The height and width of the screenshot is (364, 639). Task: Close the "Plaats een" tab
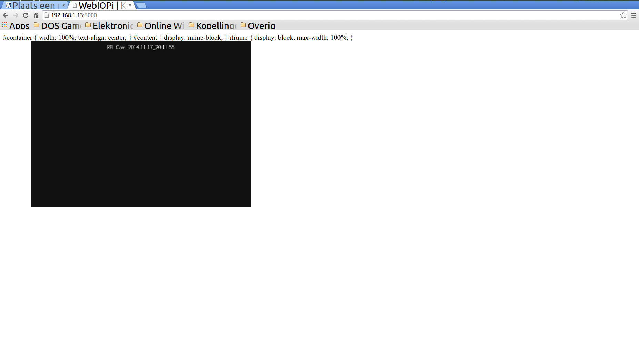point(63,5)
